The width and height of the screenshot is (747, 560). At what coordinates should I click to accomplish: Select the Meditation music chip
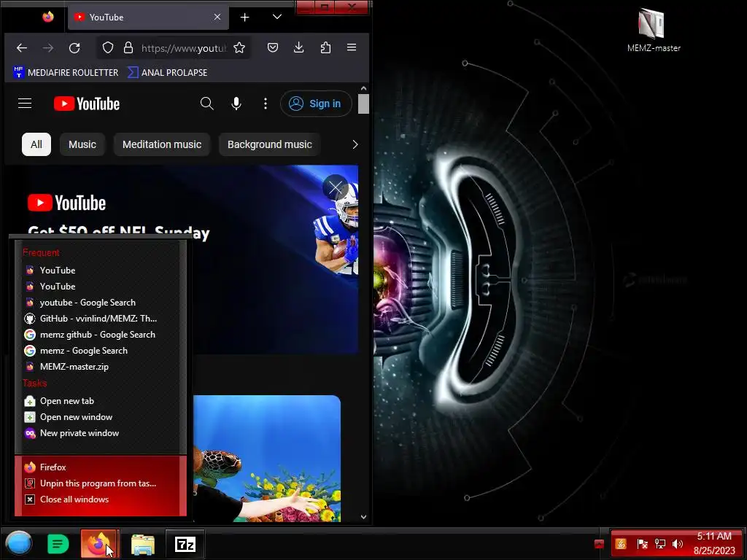click(x=161, y=144)
